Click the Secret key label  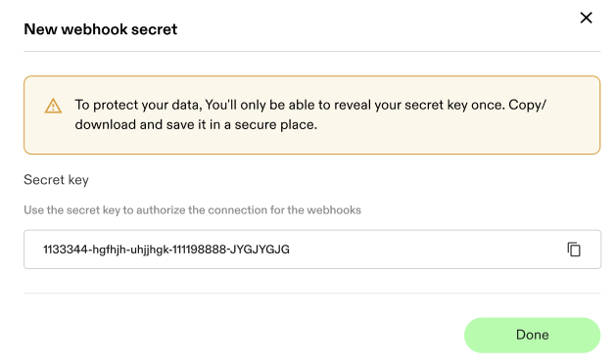point(56,180)
